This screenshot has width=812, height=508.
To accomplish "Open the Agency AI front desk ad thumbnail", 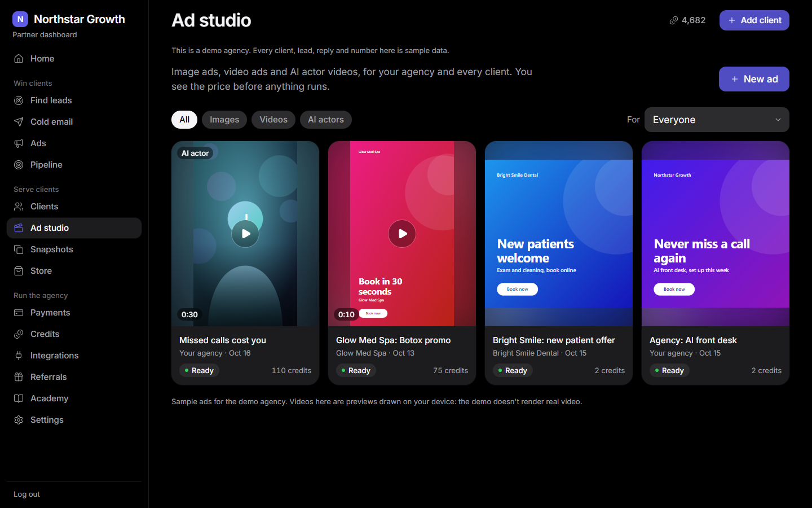I will pyautogui.click(x=716, y=234).
